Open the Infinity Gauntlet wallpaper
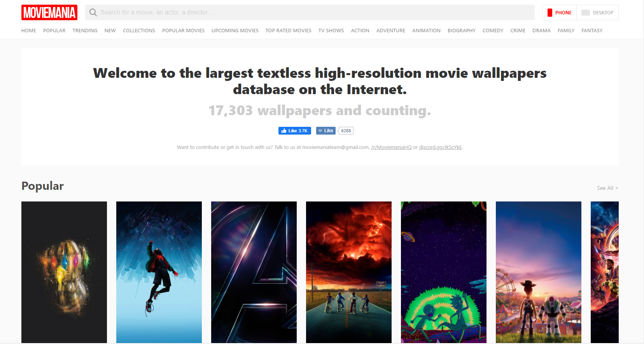Viewport: 644px width, 345px height. pos(64,272)
